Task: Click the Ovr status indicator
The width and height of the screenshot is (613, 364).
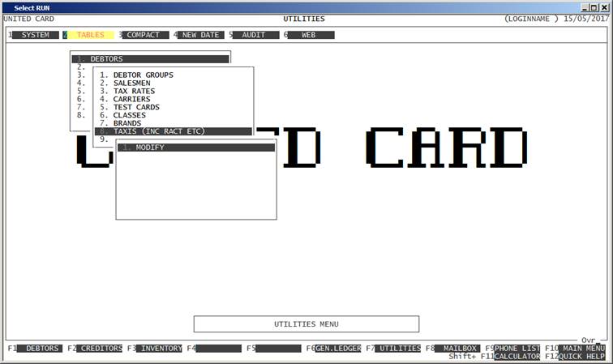Action: coord(589,340)
